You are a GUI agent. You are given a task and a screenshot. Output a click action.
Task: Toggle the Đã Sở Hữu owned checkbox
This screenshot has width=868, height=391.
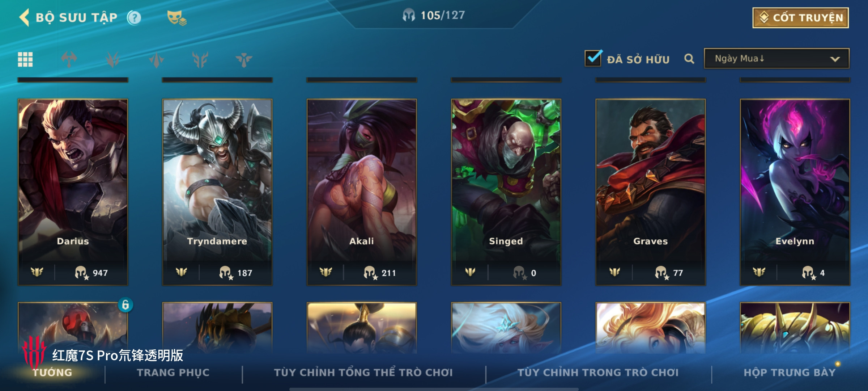click(x=593, y=58)
